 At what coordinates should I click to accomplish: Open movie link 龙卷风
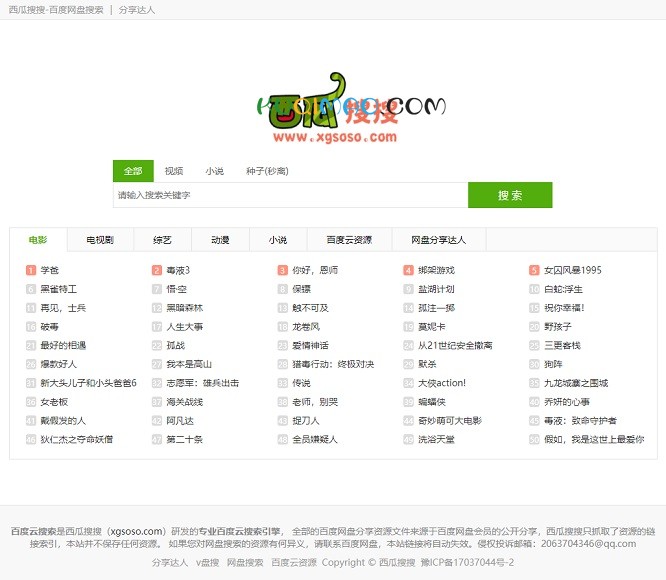point(306,327)
